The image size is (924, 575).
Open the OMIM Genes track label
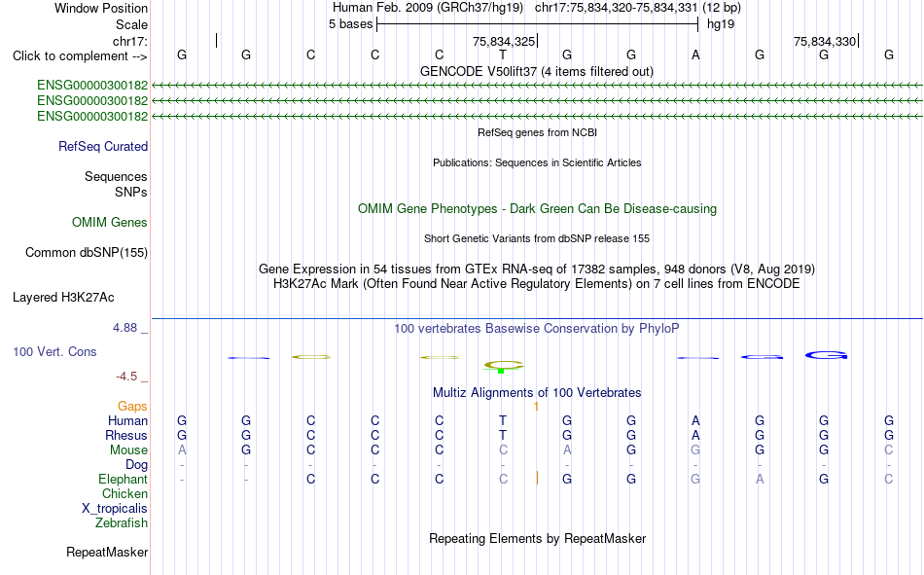109,223
